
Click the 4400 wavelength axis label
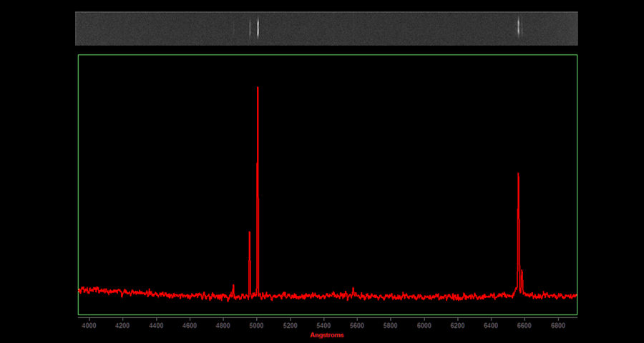156,326
